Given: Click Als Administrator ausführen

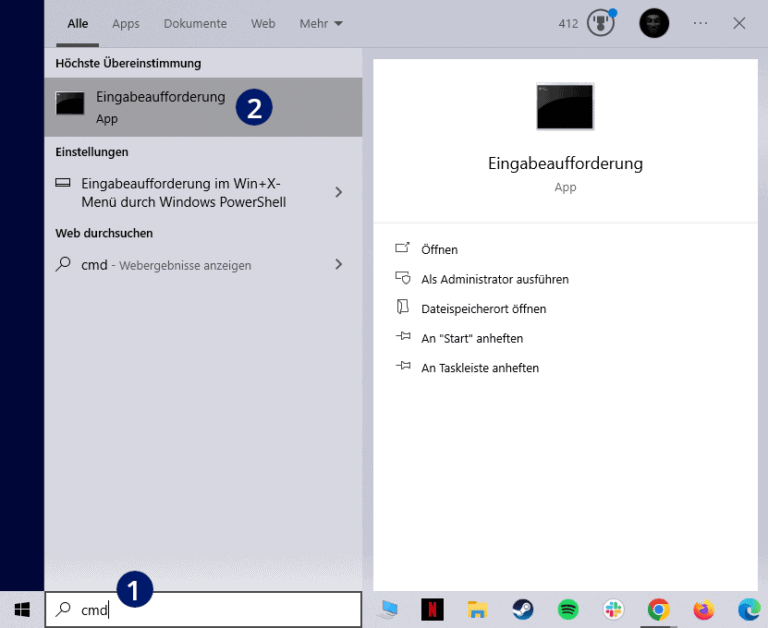Looking at the screenshot, I should tap(494, 279).
